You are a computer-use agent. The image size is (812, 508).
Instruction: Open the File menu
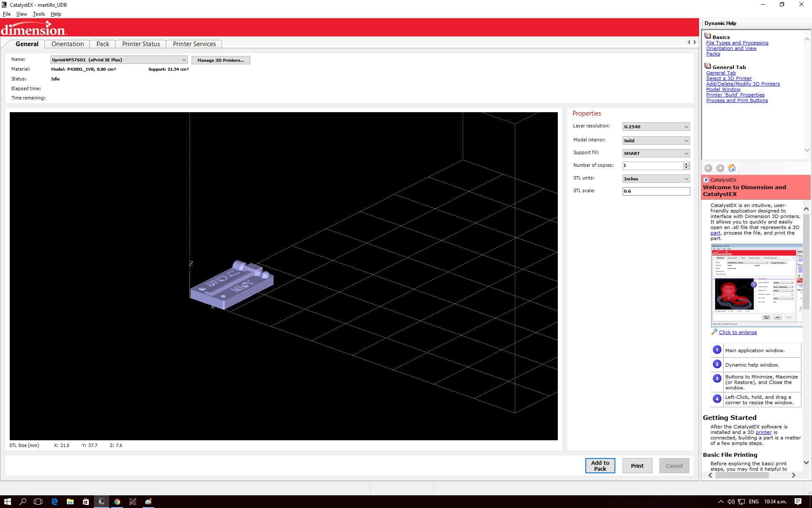click(x=7, y=14)
